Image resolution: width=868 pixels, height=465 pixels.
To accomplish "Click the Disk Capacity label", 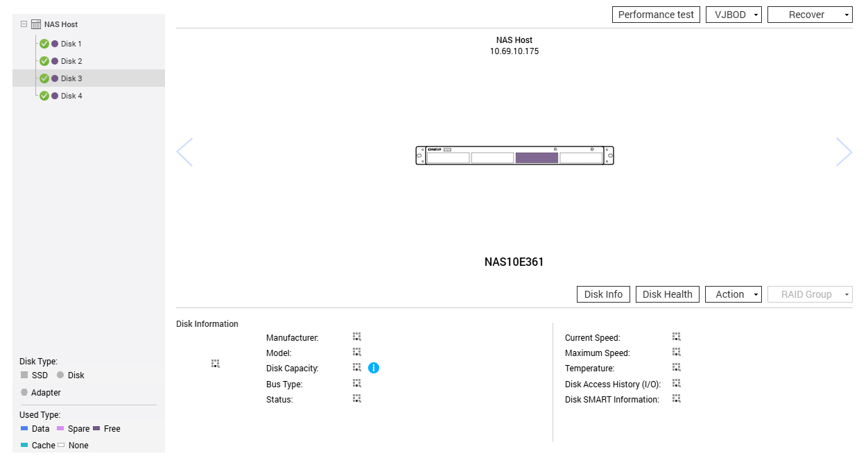I will tap(292, 369).
